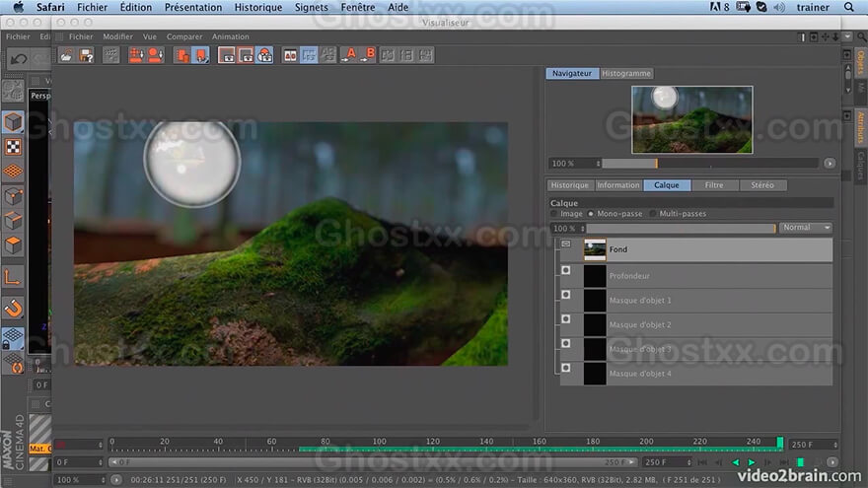
Task: Open the Modifier menu
Action: click(x=118, y=36)
